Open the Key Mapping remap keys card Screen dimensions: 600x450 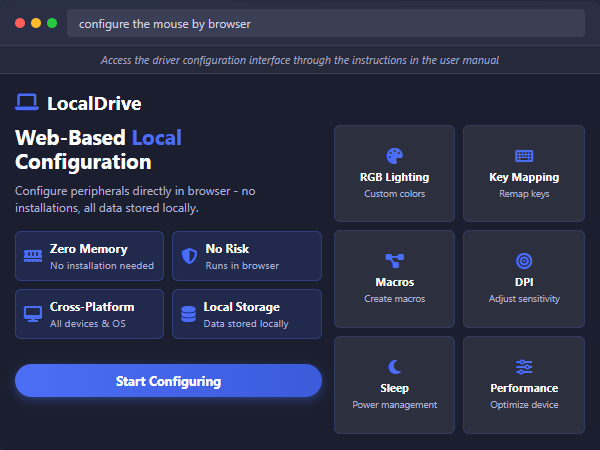pyautogui.click(x=524, y=173)
